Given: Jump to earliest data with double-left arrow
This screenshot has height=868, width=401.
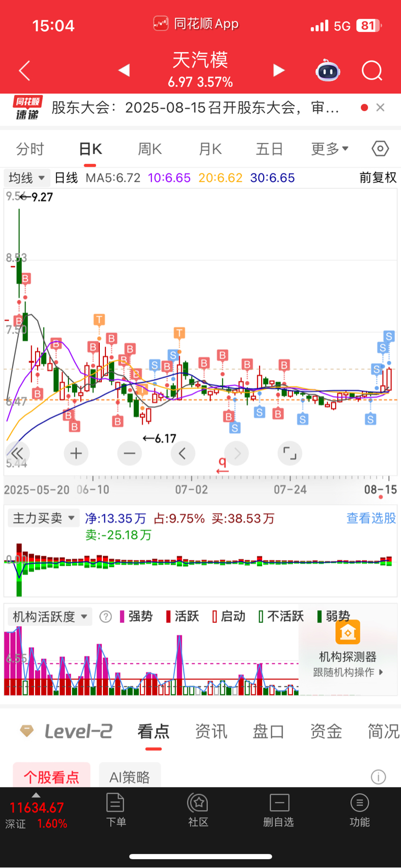Looking at the screenshot, I should coord(17,454).
